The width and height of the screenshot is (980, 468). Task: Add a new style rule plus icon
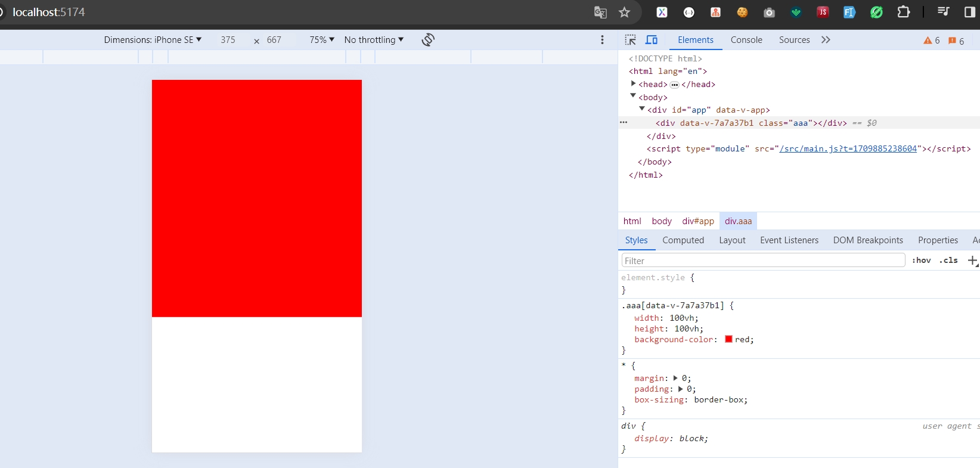click(x=973, y=261)
